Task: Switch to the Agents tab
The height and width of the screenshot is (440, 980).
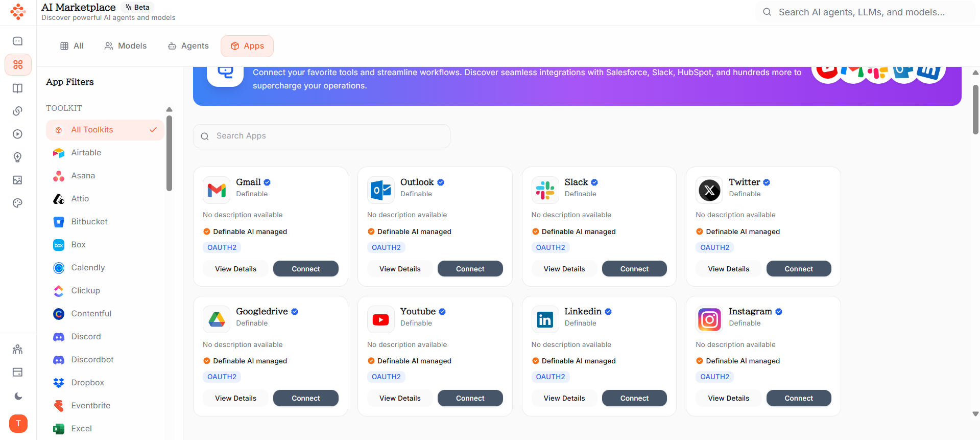Action: click(x=188, y=46)
